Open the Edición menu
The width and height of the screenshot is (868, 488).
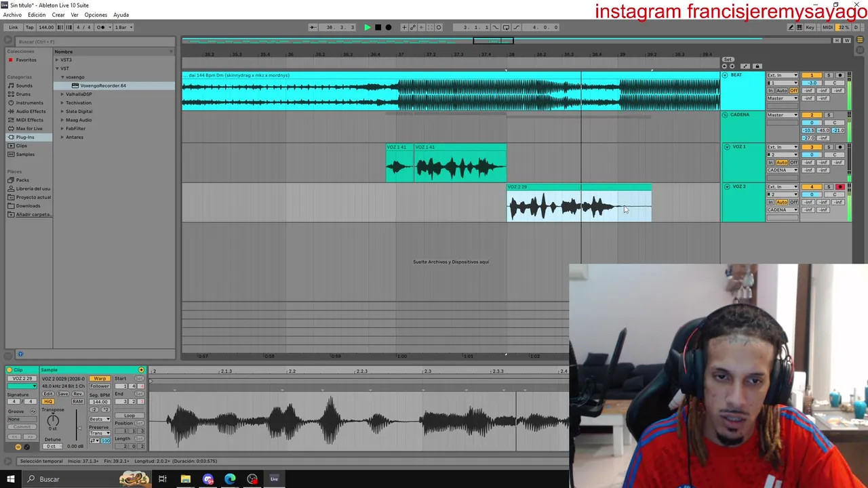click(37, 15)
